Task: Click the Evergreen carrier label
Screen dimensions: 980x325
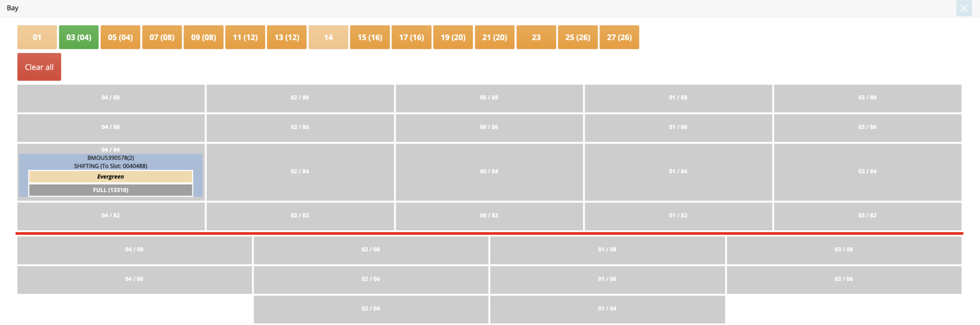Action: coord(111,177)
